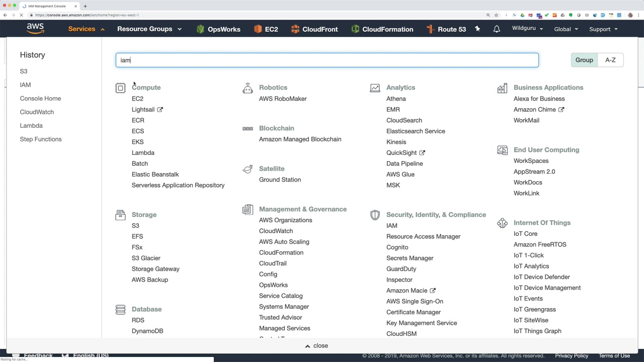
Task: Open the notifications bell icon
Action: [497, 29]
